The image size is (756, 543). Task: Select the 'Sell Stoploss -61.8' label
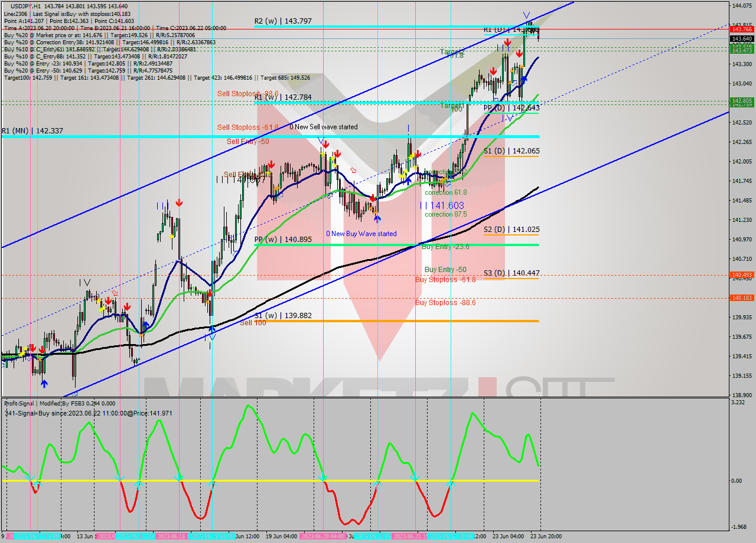tap(247, 127)
